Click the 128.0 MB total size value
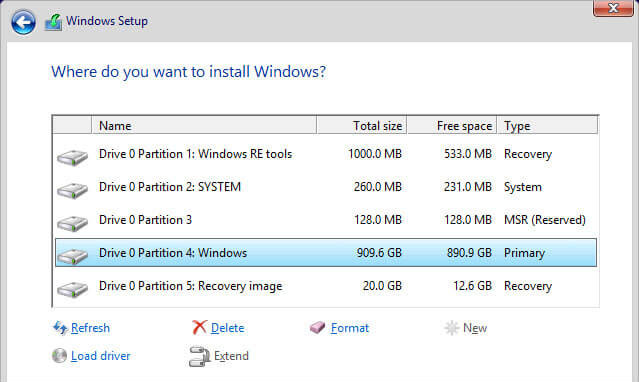This screenshot has width=639, height=382. coord(378,220)
